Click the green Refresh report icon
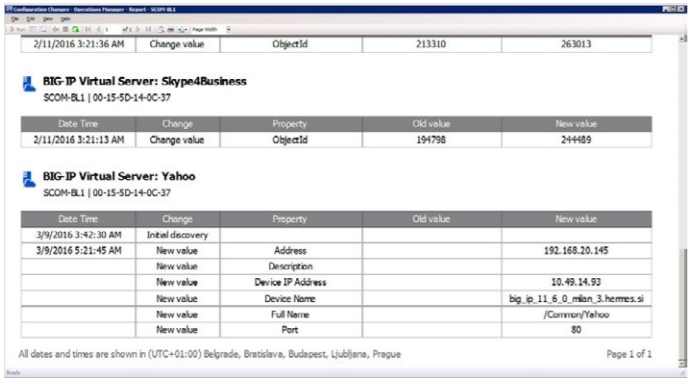Screen dimensions: 693x383 [x=76, y=30]
